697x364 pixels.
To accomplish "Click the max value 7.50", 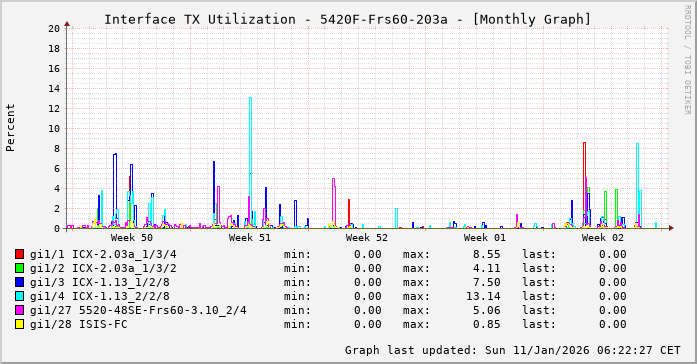I will point(487,282).
